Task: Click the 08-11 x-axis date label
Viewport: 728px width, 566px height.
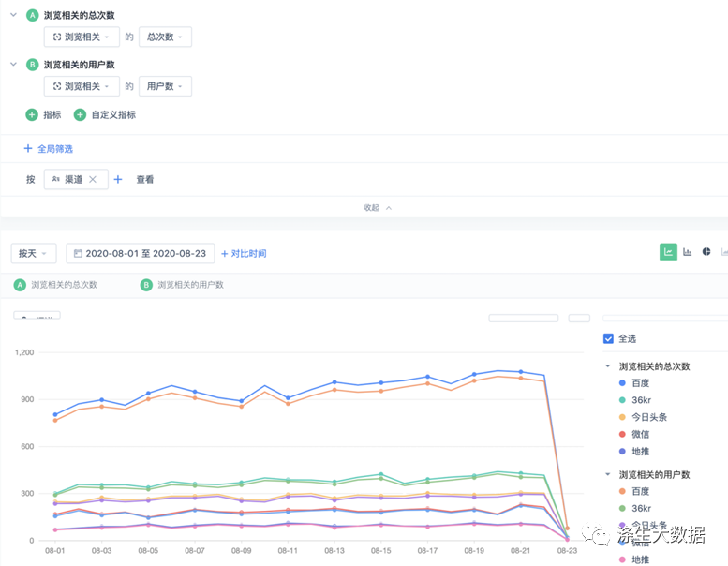Action: tap(288, 550)
